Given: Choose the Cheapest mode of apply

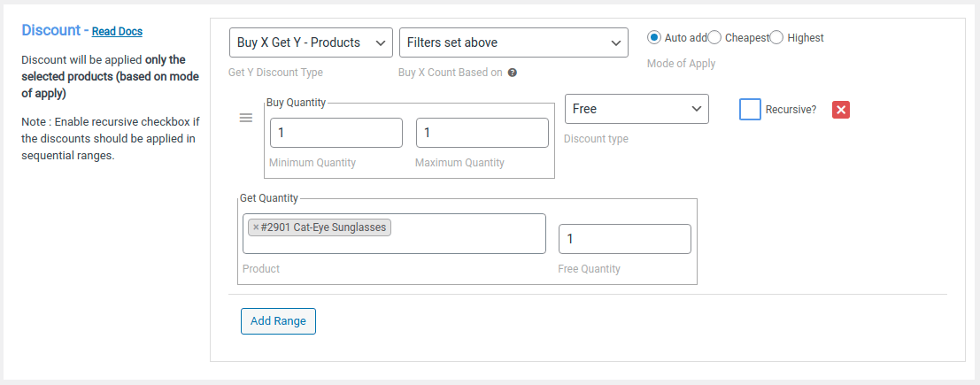Looking at the screenshot, I should [715, 37].
